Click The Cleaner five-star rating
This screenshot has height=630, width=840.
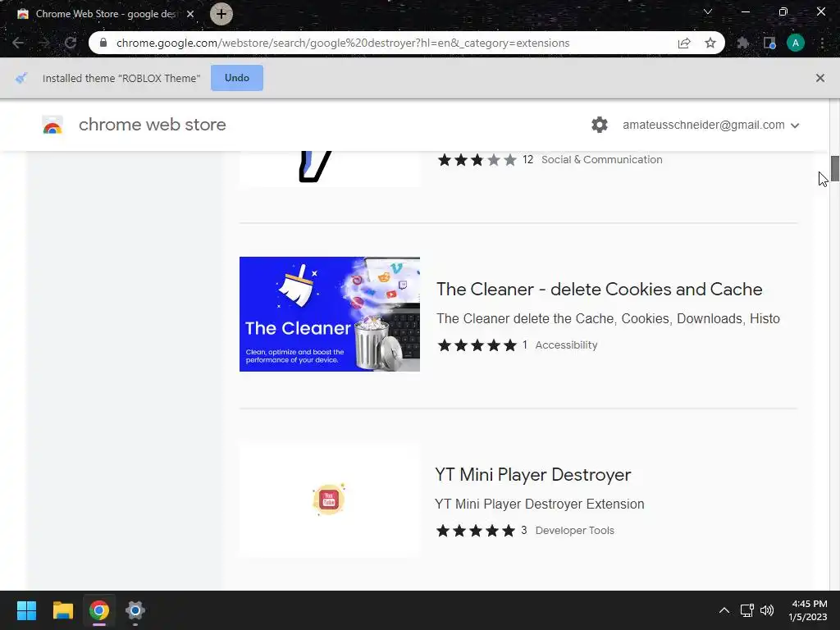coord(477,345)
